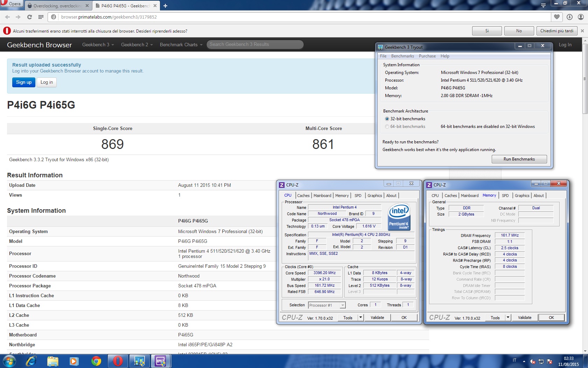The width and height of the screenshot is (588, 368).
Task: Switch to Graphics tab in right CPU-Z
Action: [x=522, y=196]
